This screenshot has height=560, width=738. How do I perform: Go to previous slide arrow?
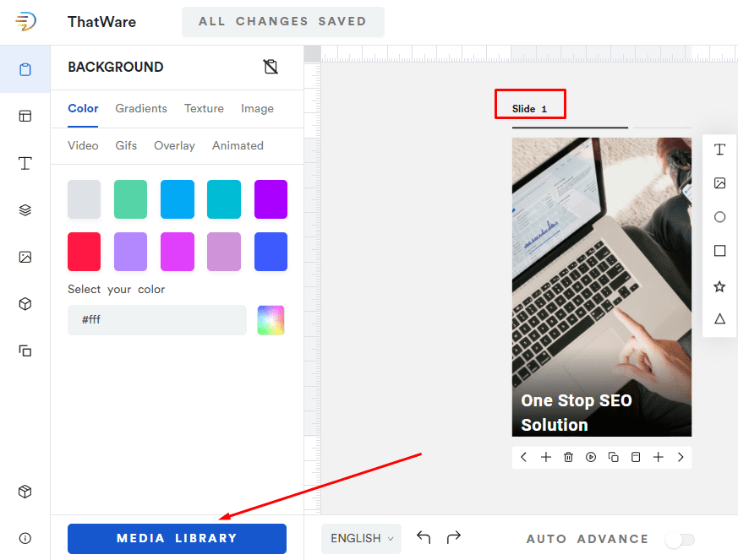[523, 457]
